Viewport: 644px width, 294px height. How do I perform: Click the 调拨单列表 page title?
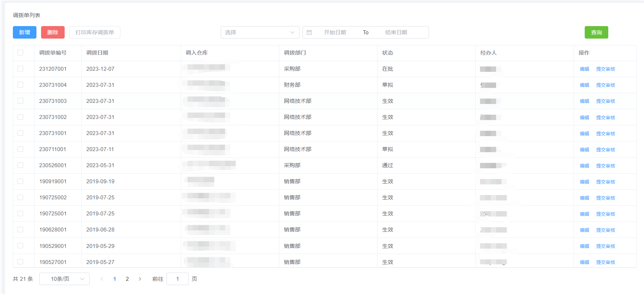[x=26, y=15]
